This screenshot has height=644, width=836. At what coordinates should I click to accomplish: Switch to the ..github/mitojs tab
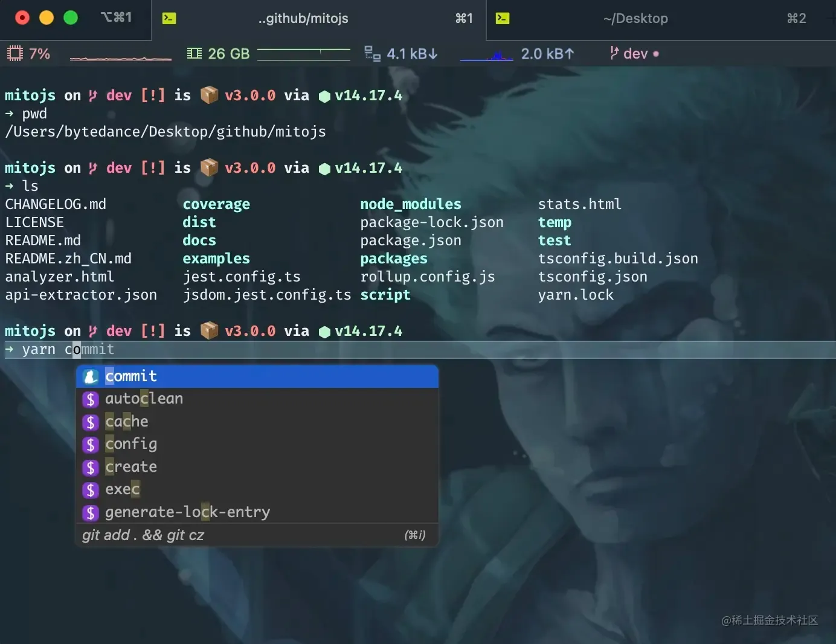[303, 19]
